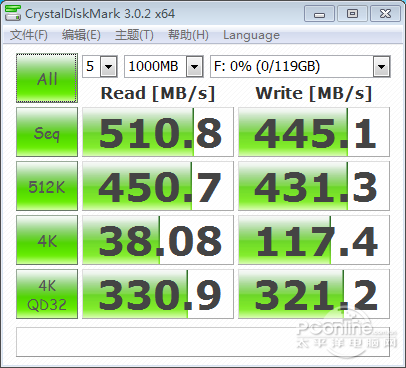The image size is (406, 368).
Task: Select the 4K QD32 write result 321.2
Action: coord(314,294)
